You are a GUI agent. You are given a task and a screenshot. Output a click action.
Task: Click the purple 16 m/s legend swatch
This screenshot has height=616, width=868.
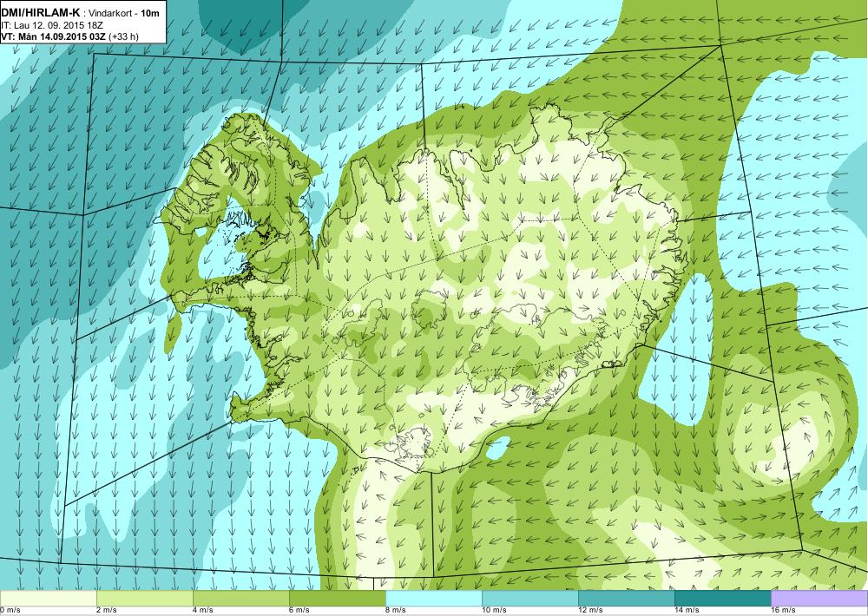pos(819,599)
